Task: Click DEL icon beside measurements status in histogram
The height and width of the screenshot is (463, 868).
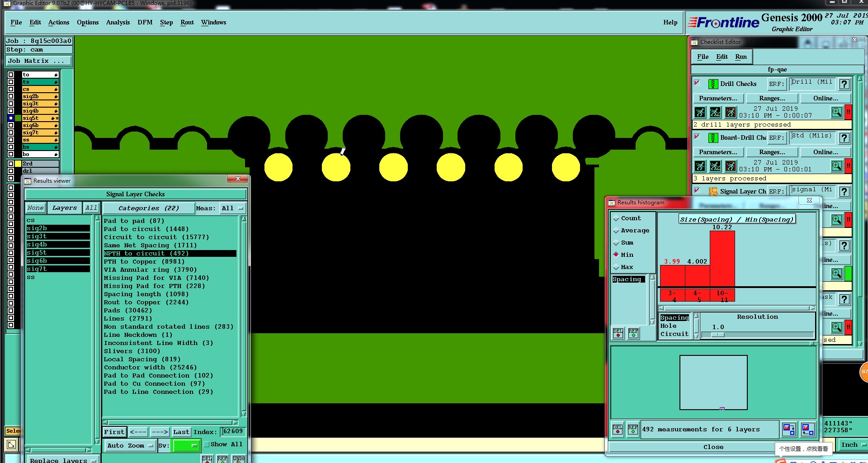Action: [618, 429]
